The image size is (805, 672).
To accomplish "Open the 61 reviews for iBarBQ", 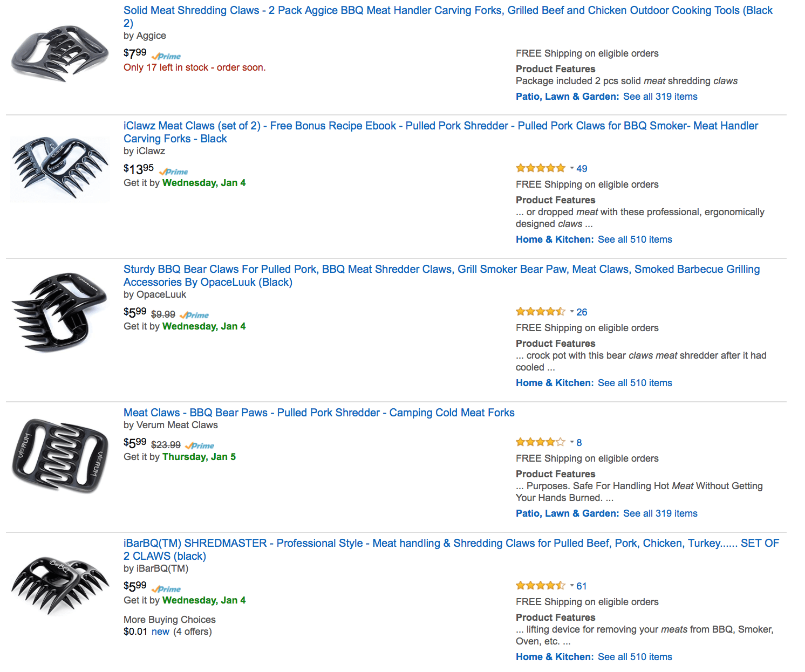I will pos(581,585).
